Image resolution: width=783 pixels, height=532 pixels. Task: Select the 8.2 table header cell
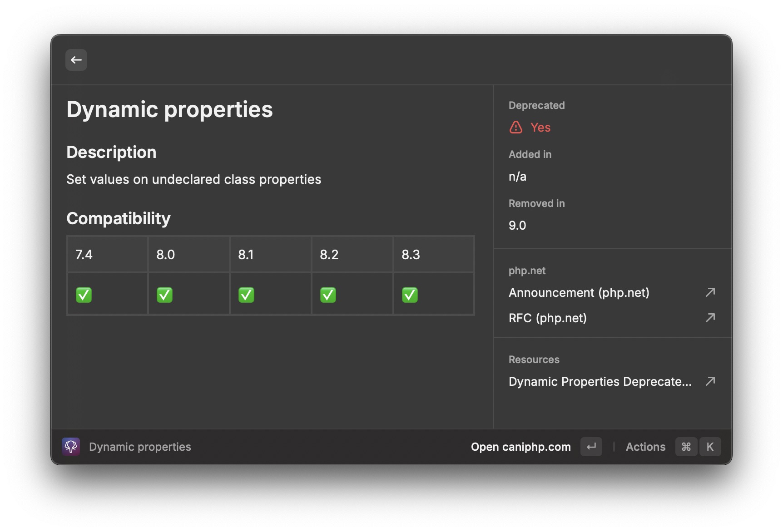(x=352, y=254)
